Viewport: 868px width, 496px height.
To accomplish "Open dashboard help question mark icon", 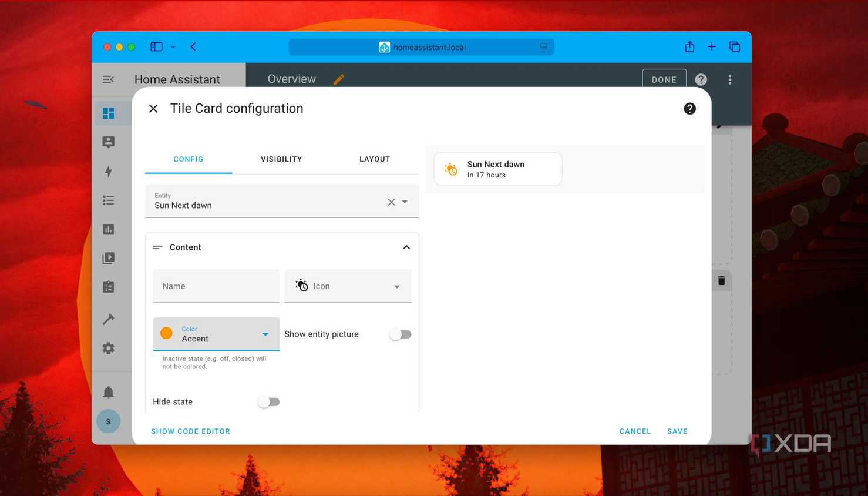I will coord(701,79).
